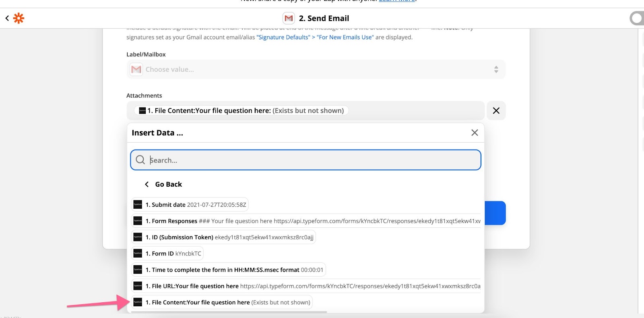Insert Form Responses field
The width and height of the screenshot is (644, 318).
tap(306, 221)
